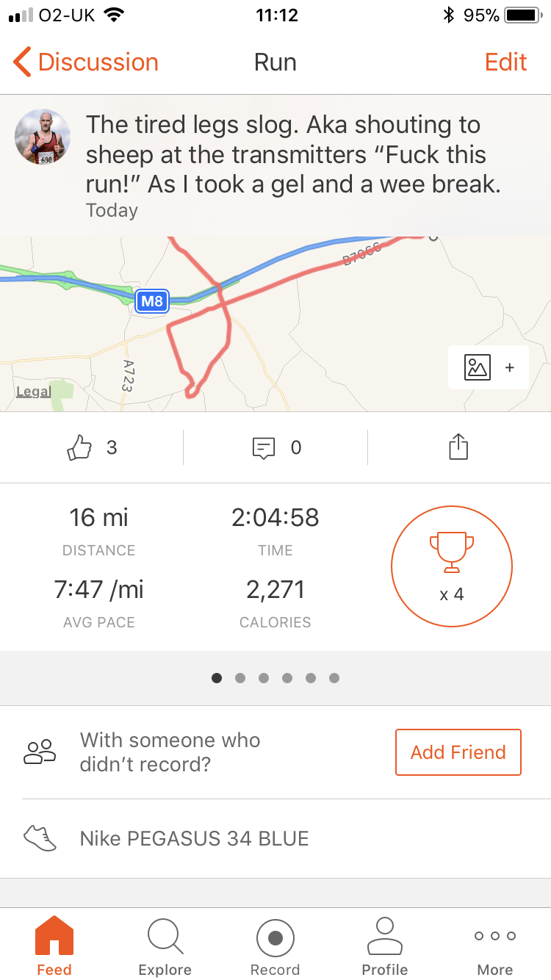Open the More options tab
551x980 pixels.
(x=495, y=945)
